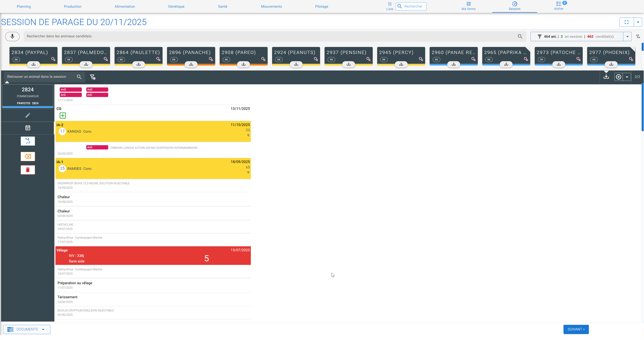Download 2834 (PAYPAL) into session

33,64
